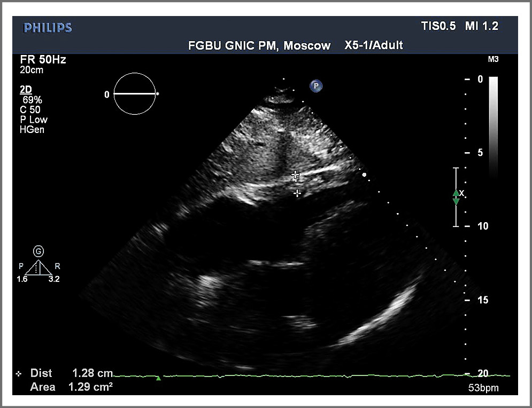Click the X5-1/Adult transducer preset label
Viewport: 532px width, 408px height.
374,46
